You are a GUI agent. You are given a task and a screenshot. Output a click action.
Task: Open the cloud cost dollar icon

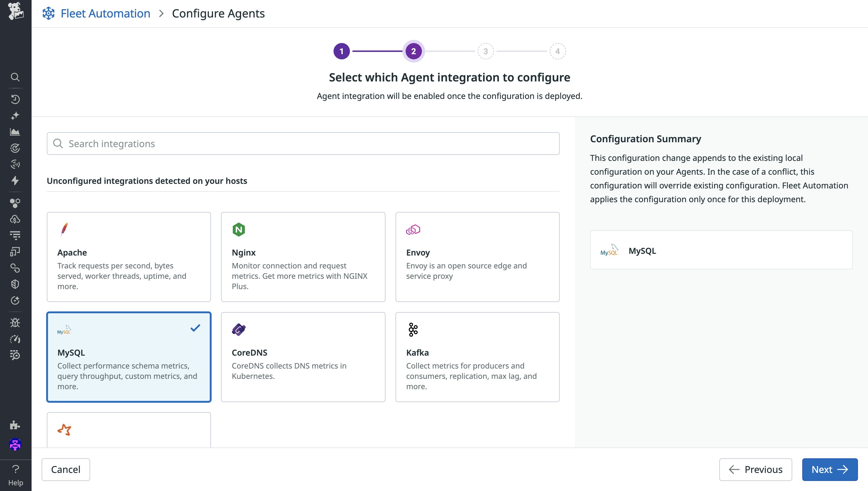click(x=15, y=219)
